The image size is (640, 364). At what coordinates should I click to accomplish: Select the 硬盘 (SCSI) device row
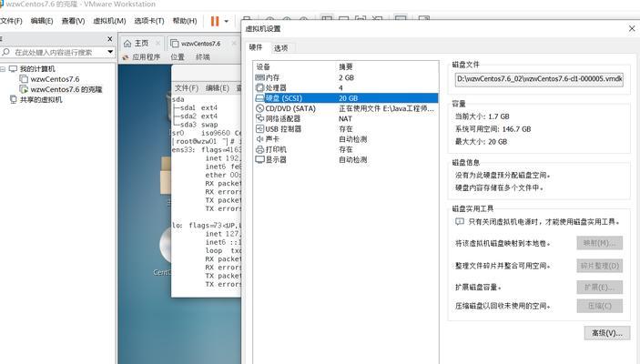(x=346, y=98)
